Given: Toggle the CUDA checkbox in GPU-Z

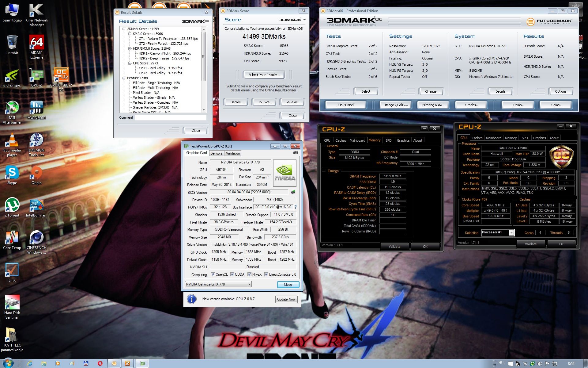Looking at the screenshot, I should [232, 274].
